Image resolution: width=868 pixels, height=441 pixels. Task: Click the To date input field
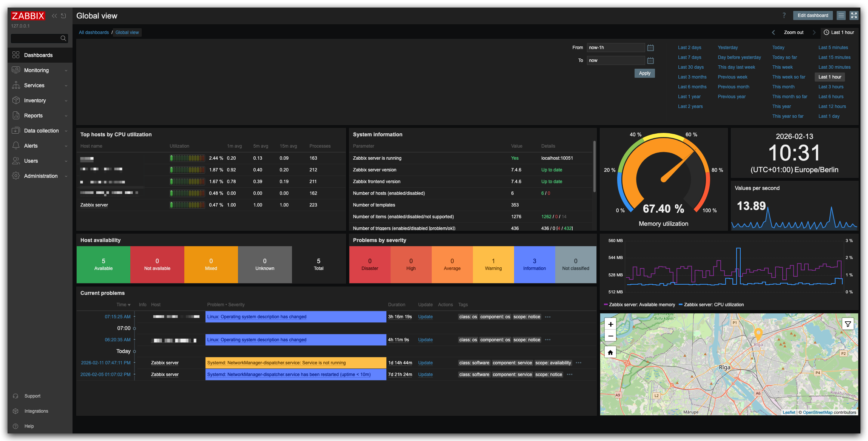[616, 60]
